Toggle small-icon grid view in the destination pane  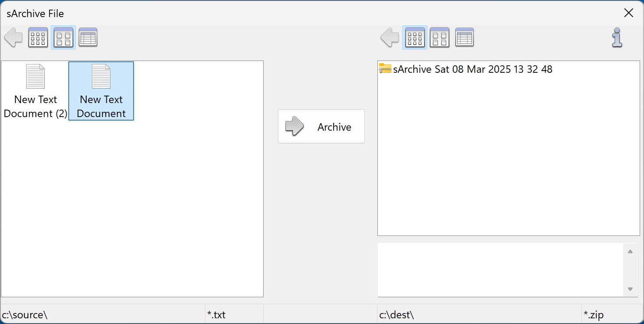point(415,37)
